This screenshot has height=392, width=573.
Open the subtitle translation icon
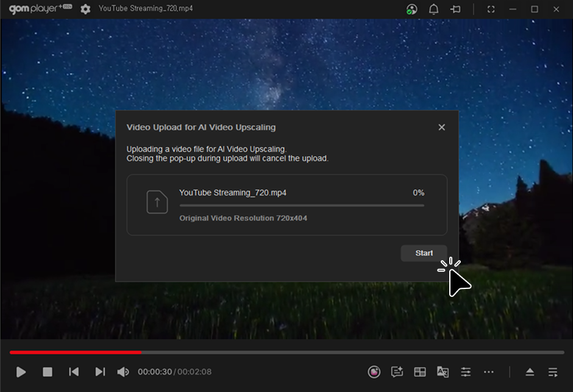point(443,371)
